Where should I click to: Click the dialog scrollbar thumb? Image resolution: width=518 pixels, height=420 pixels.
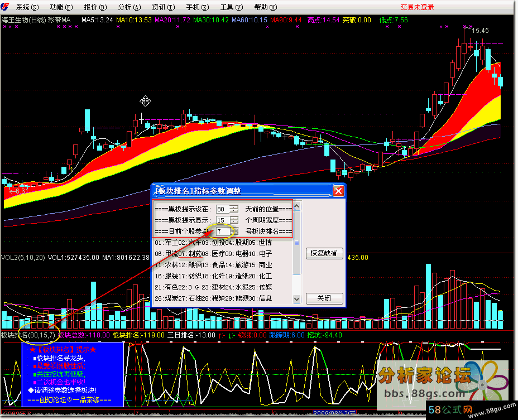[296, 243]
